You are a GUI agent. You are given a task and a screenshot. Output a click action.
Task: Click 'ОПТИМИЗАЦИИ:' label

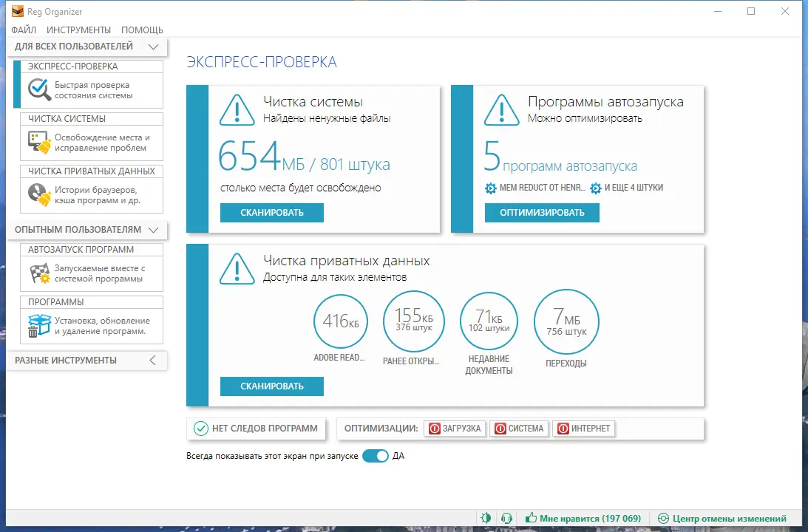(381, 429)
